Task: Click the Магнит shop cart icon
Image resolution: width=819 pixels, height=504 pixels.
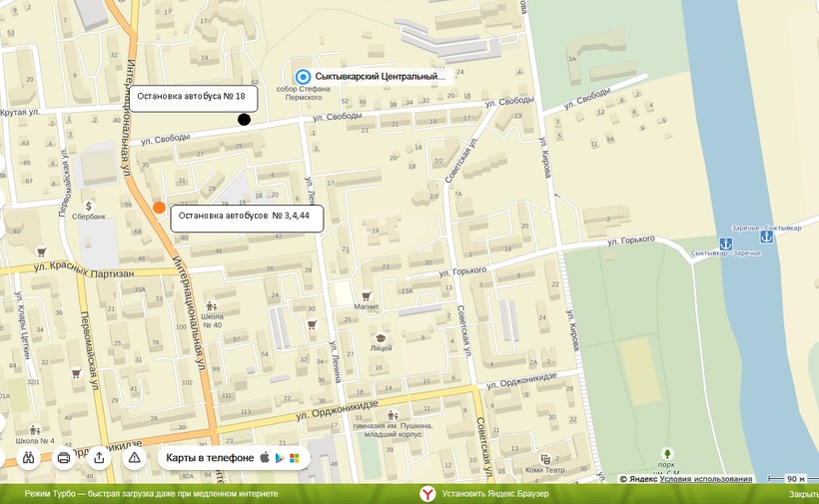Action: [x=367, y=295]
